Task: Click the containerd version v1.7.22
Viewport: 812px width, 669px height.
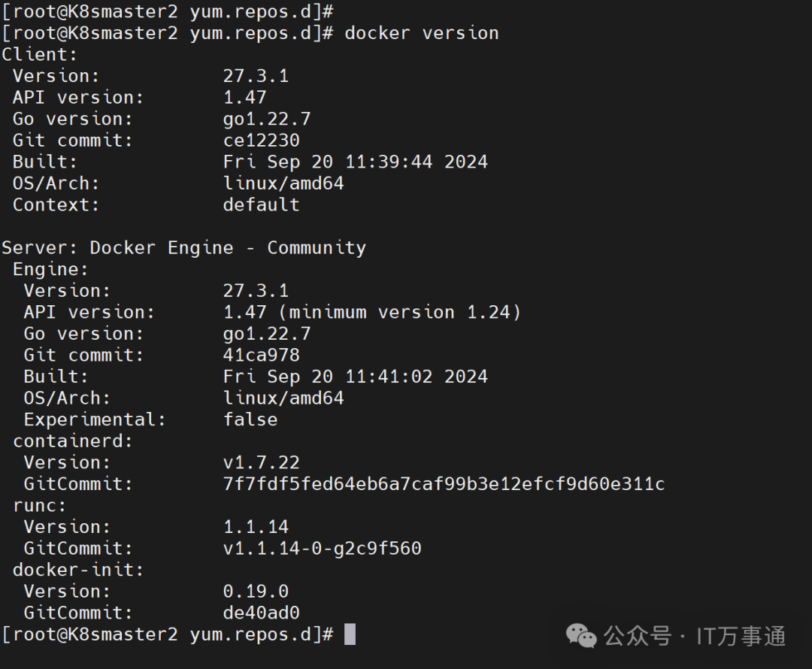Action: (262, 462)
